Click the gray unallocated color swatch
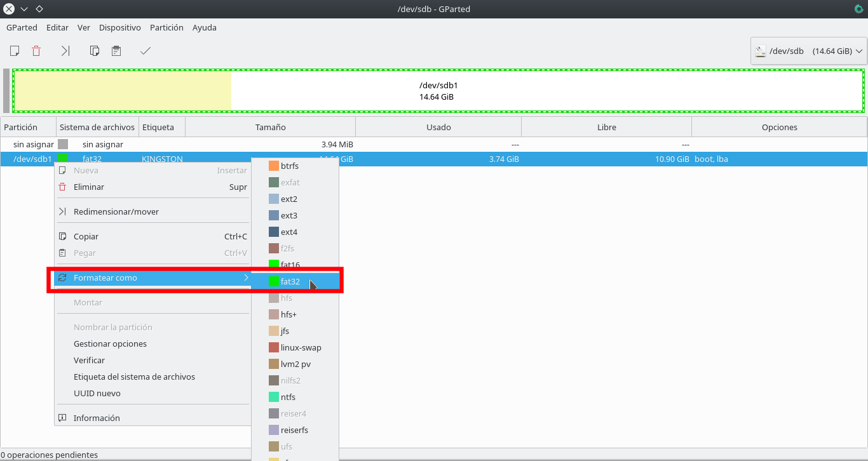 [x=63, y=144]
